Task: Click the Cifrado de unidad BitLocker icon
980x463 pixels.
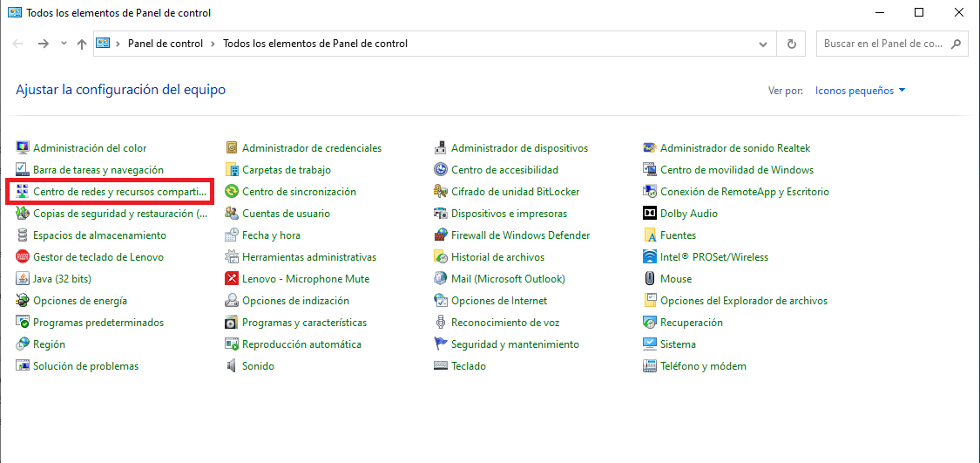Action: tap(442, 192)
